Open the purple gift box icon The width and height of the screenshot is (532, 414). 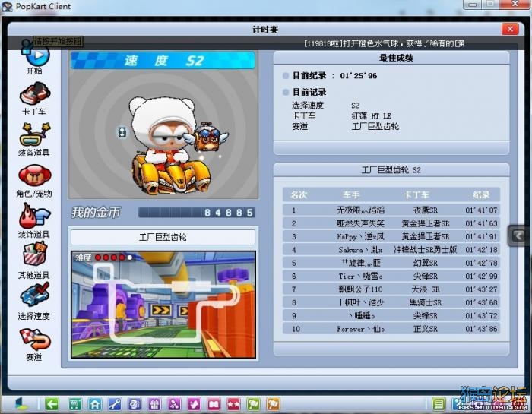154,404
